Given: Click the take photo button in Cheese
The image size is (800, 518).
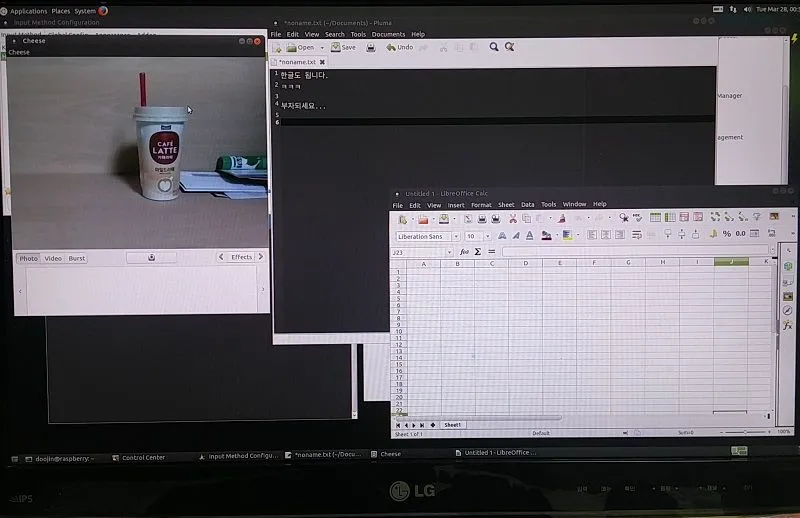Looking at the screenshot, I should click(x=152, y=257).
